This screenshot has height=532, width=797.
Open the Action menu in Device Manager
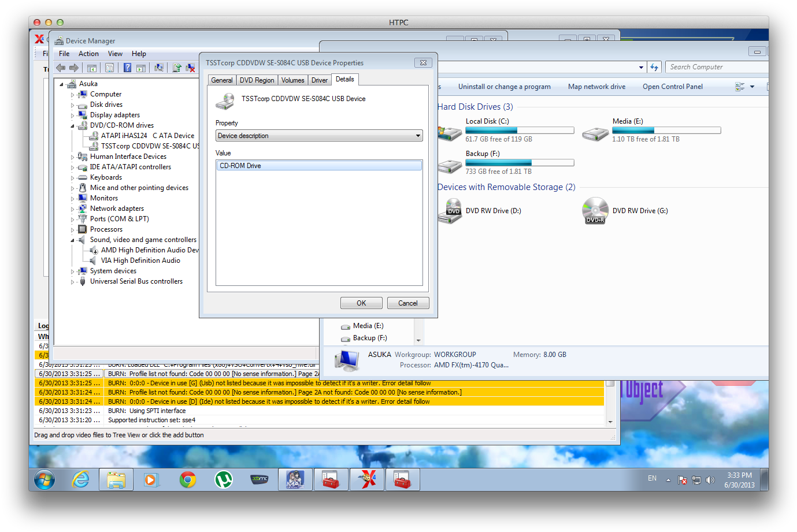point(88,54)
